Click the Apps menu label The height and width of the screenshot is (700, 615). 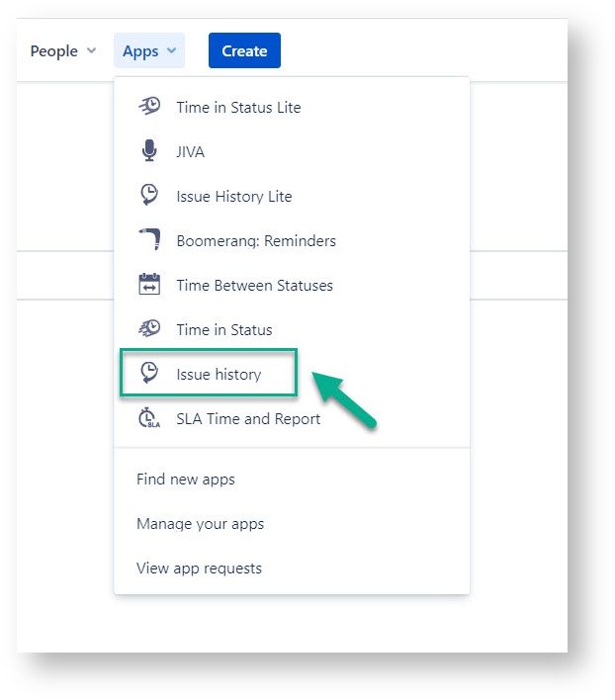click(140, 51)
